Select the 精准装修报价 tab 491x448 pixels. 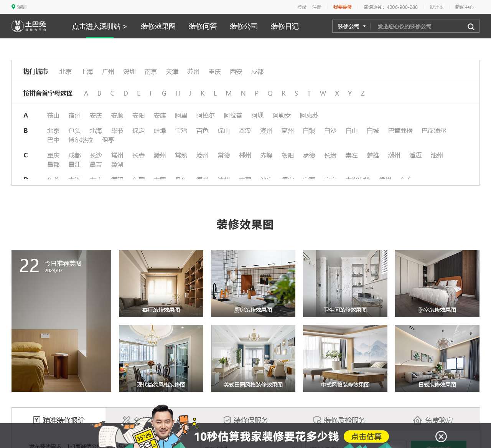pyautogui.click(x=59, y=420)
